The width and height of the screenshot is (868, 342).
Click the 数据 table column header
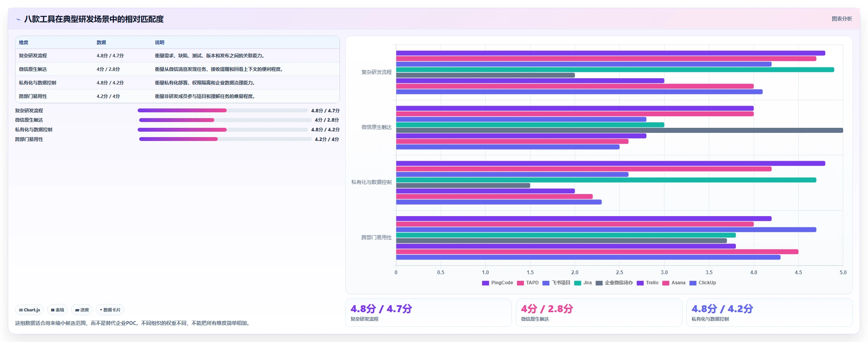(101, 43)
